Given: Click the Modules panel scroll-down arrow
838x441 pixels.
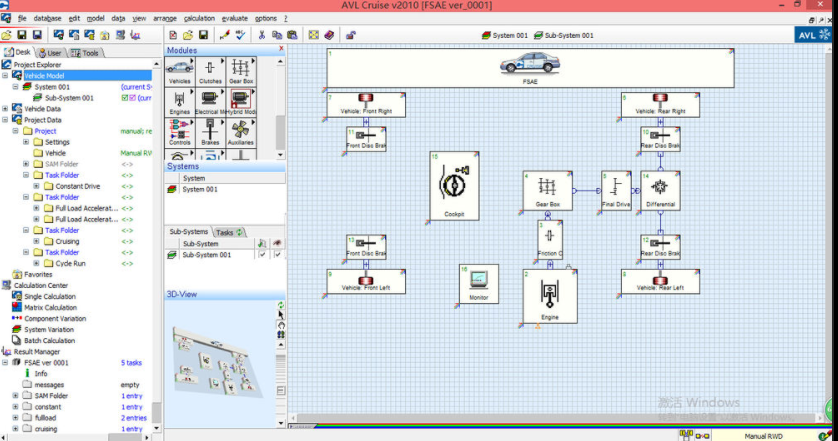Looking at the screenshot, I should pos(281,155).
